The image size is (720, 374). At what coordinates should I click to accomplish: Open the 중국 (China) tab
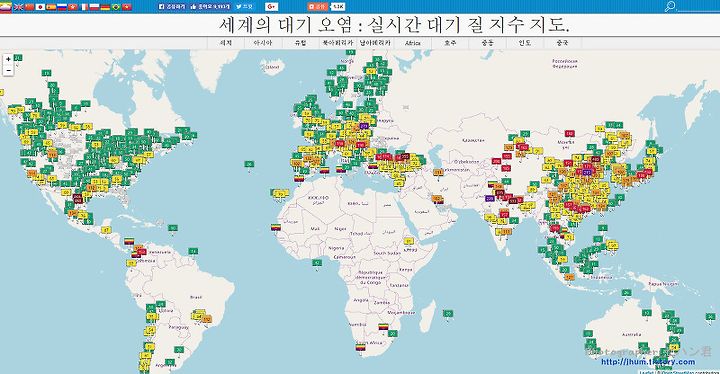pos(562,43)
